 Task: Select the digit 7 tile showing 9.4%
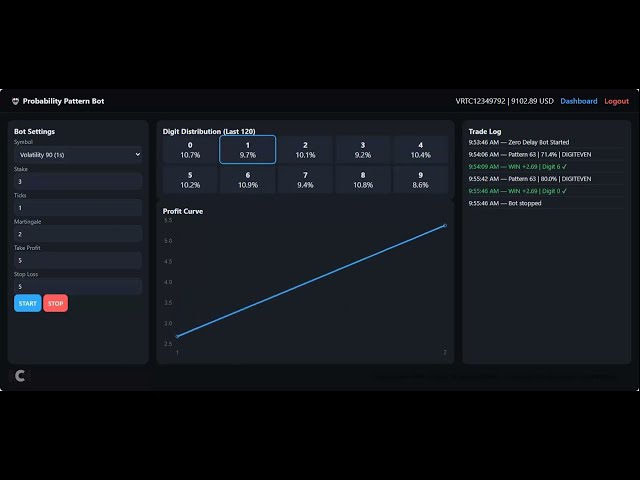[305, 180]
